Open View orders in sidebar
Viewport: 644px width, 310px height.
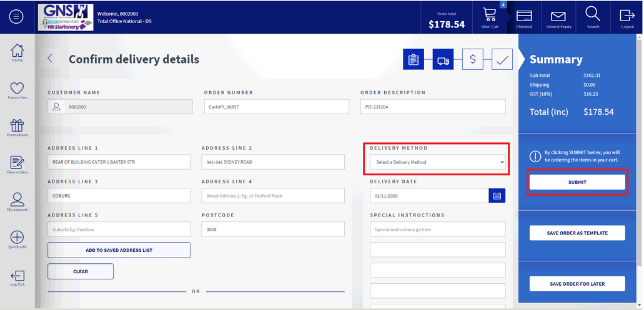pyautogui.click(x=17, y=165)
